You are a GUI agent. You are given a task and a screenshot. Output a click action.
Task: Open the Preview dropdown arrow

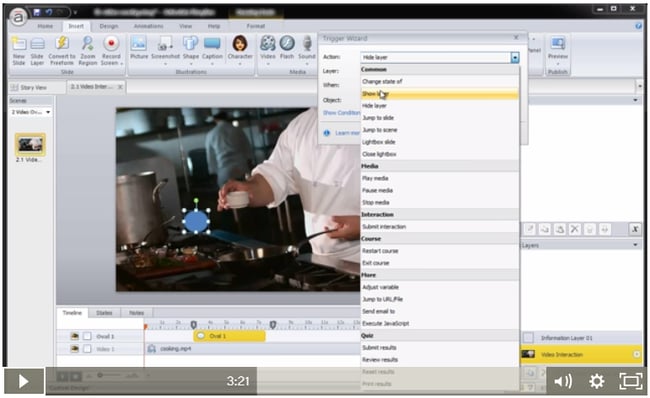tap(558, 64)
